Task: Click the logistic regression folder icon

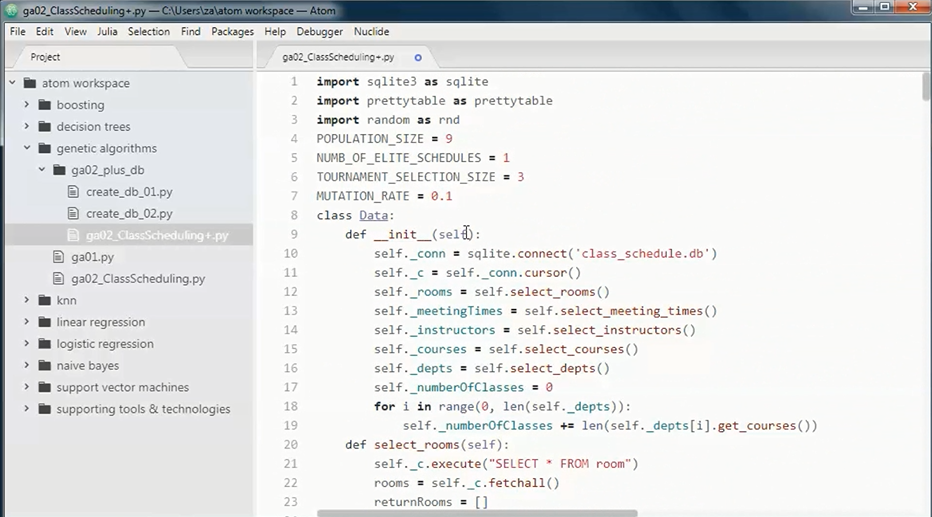Action: click(45, 343)
